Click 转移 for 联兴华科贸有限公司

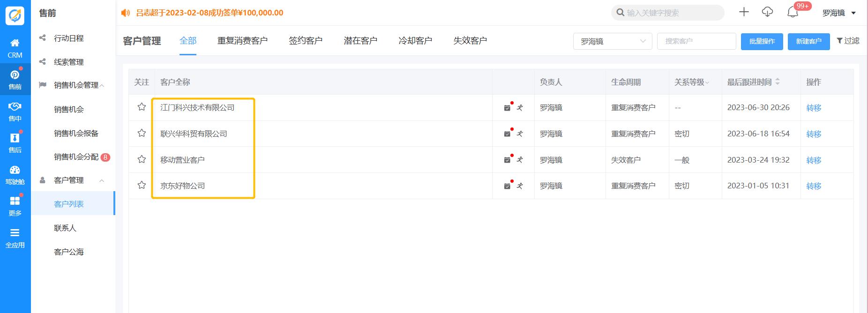click(814, 134)
